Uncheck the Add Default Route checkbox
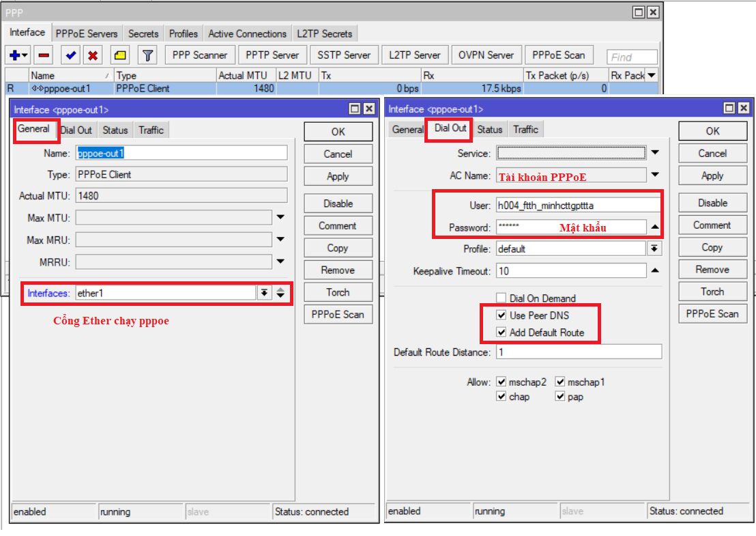Image resolution: width=756 pixels, height=536 pixels. 501,333
